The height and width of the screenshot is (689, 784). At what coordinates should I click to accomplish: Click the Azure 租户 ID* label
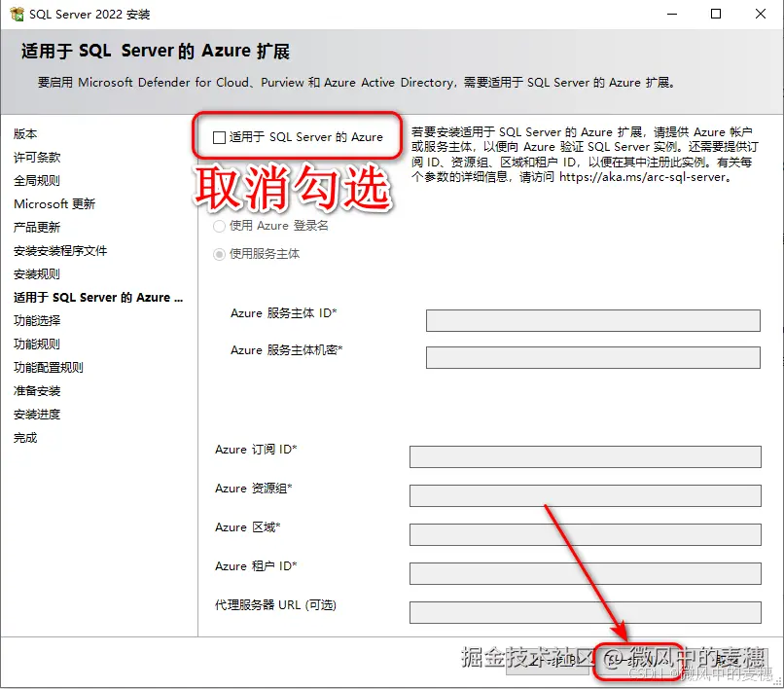pos(256,566)
